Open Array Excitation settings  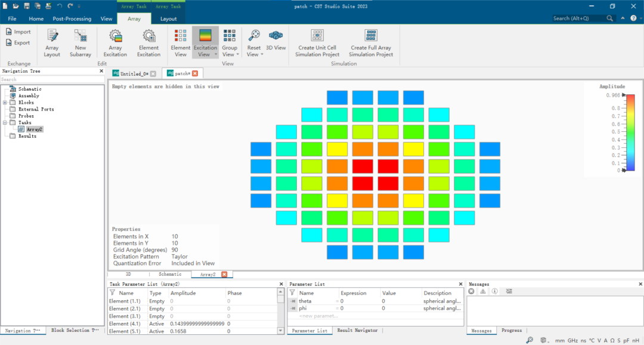116,43
